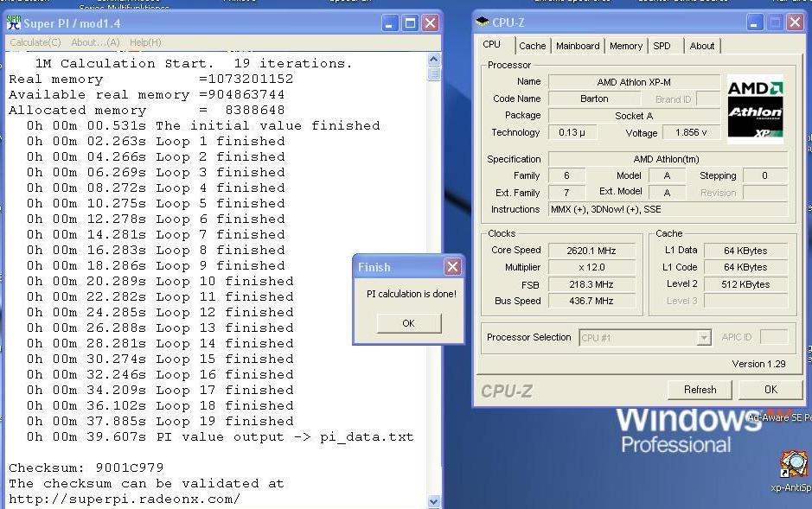Close the CPU-Z window

tap(795, 22)
